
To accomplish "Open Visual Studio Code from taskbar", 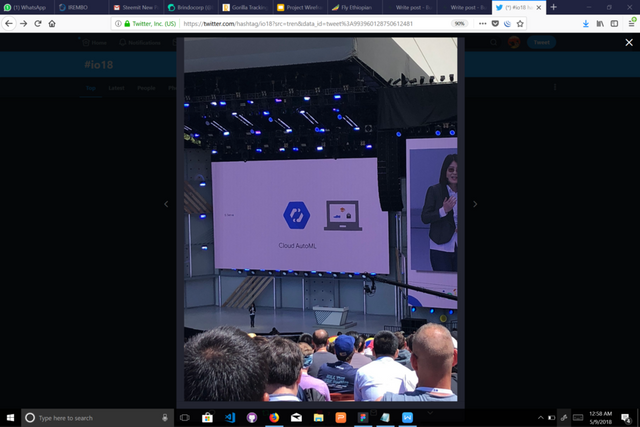I will [230, 418].
